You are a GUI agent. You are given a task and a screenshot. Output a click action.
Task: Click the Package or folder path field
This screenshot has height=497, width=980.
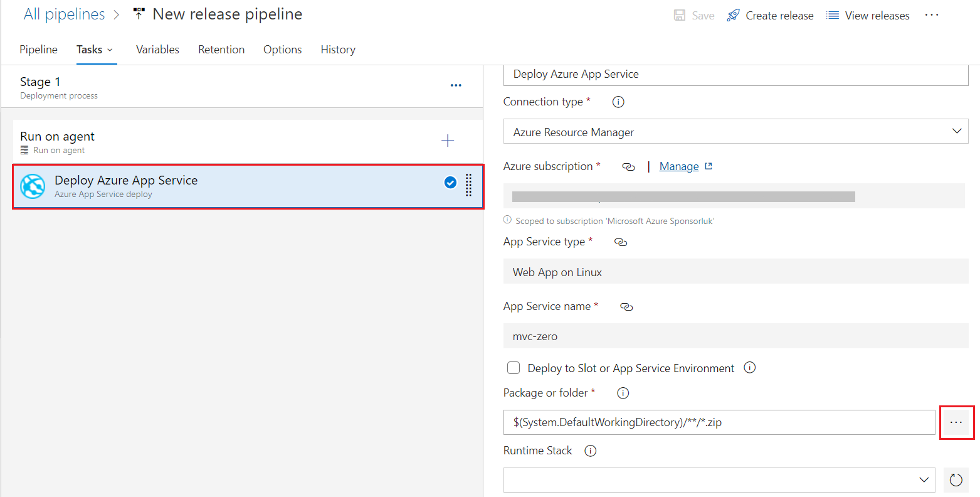719,422
